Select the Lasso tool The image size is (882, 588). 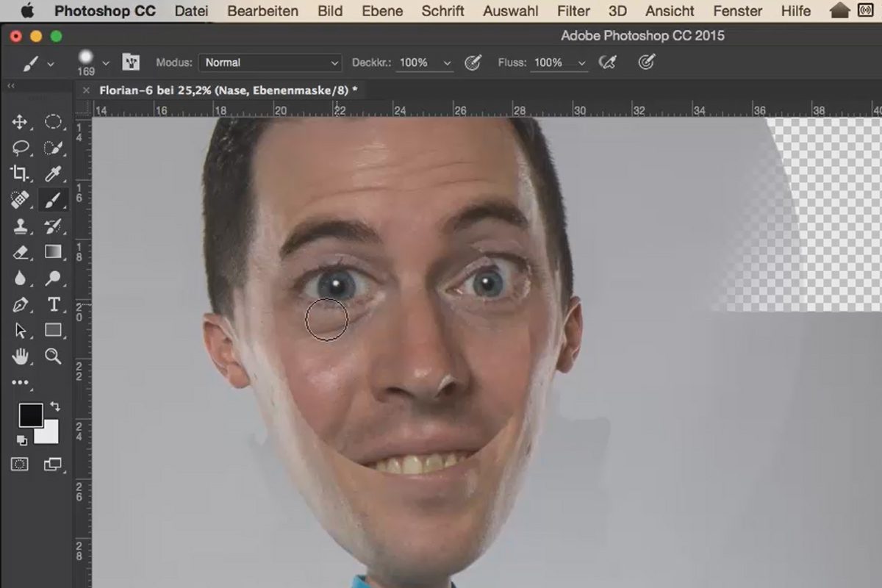click(x=21, y=148)
